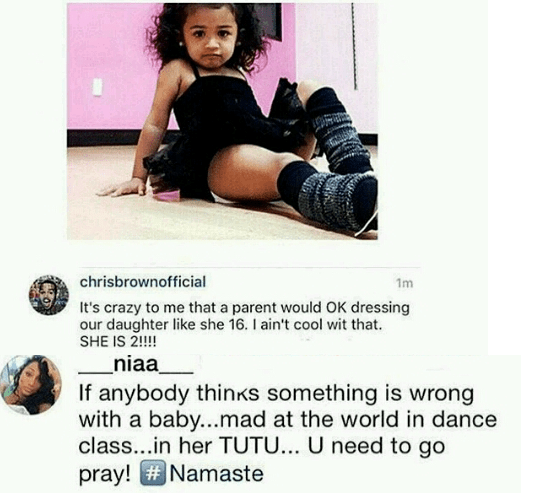Viewport: 557px width, 493px height.
Task: Click the divider line above chrisbrownofficial comment
Action: [x=250, y=267]
